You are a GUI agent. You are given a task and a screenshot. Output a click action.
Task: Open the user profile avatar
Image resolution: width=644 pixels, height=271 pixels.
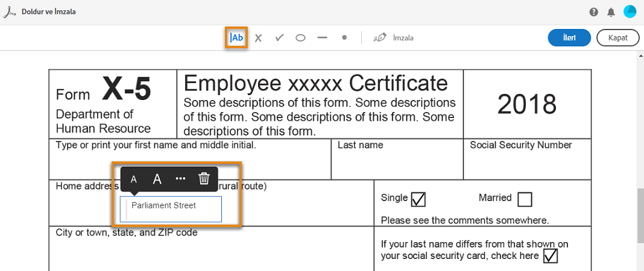629,12
